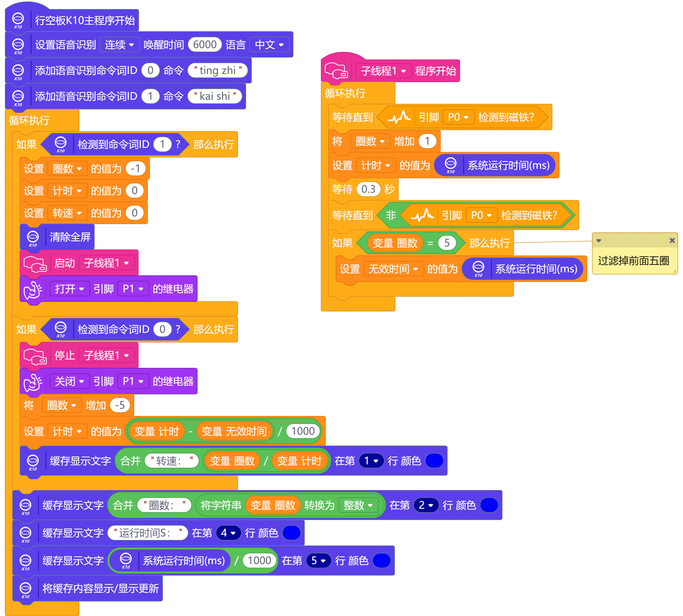683x616 pixels.
Task: Click the K10 icon on 行空板K10主程序开始 block
Action: pos(18,21)
